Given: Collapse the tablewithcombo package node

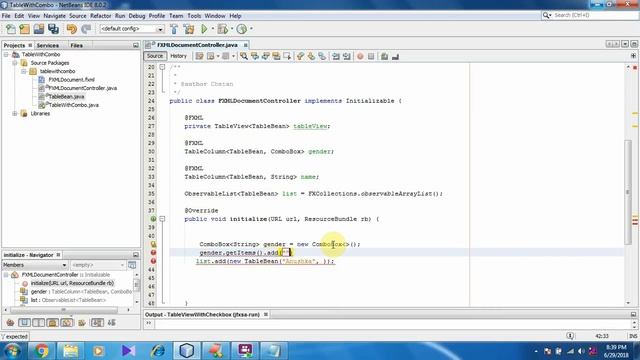Looking at the screenshot, I should click(23, 71).
